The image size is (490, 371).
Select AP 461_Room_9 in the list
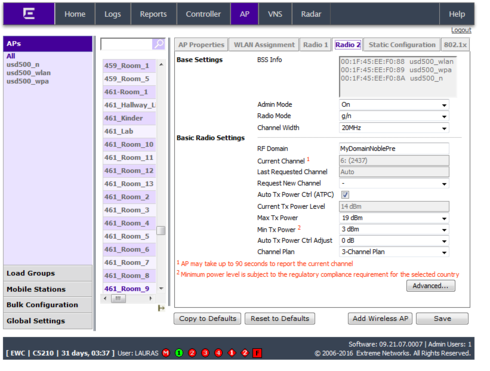tap(129, 289)
